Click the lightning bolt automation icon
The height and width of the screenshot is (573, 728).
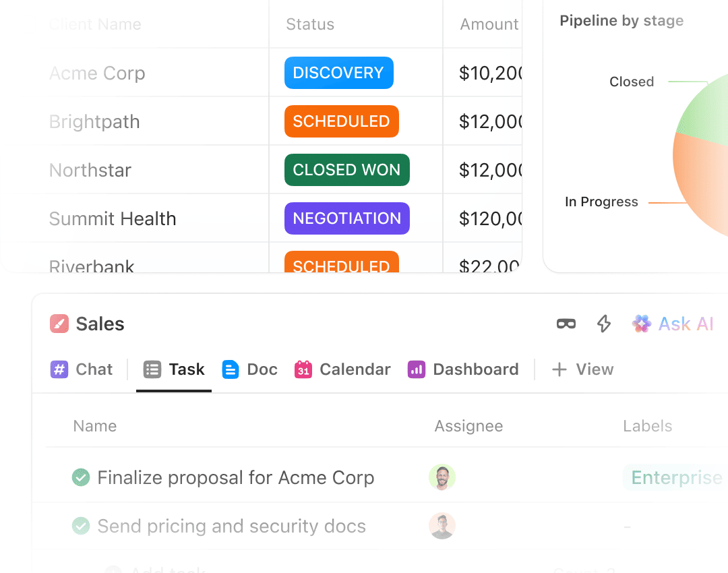[603, 324]
